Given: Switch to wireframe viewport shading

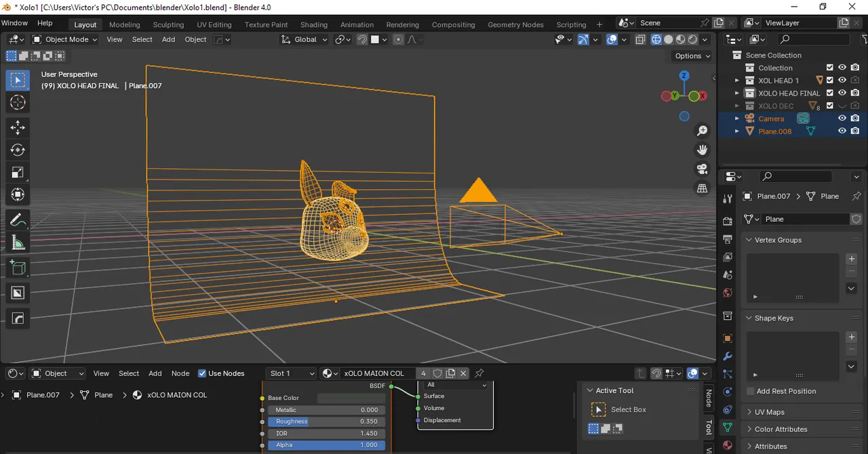Looking at the screenshot, I should 656,39.
